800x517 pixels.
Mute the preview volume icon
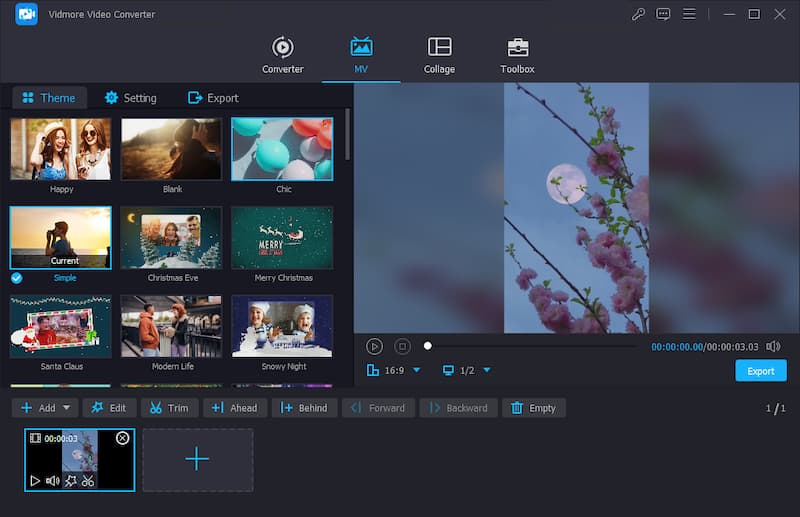coord(773,347)
